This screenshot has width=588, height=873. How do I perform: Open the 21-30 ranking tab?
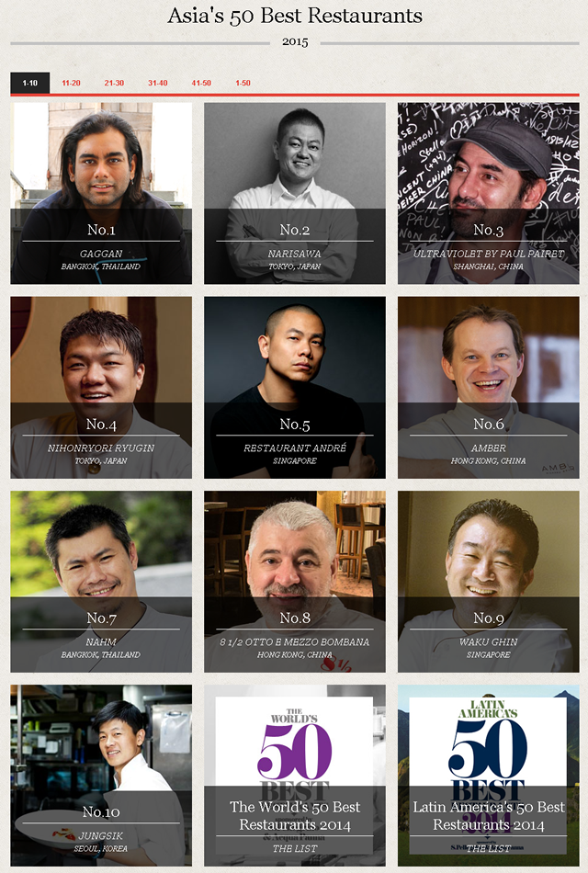pyautogui.click(x=114, y=83)
